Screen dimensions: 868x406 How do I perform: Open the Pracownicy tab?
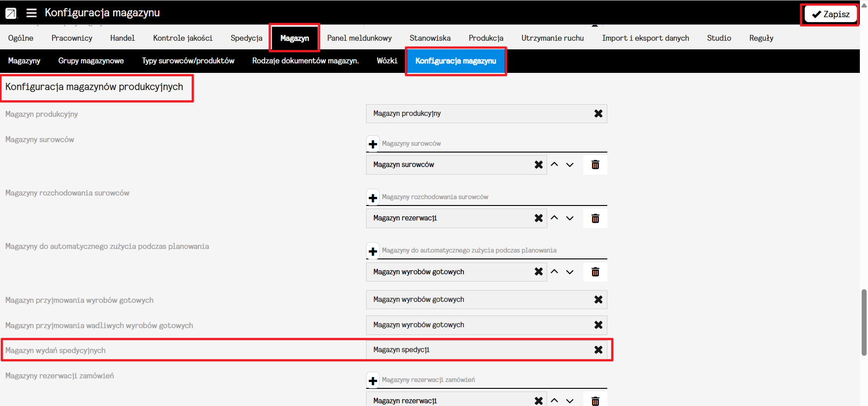click(x=72, y=38)
